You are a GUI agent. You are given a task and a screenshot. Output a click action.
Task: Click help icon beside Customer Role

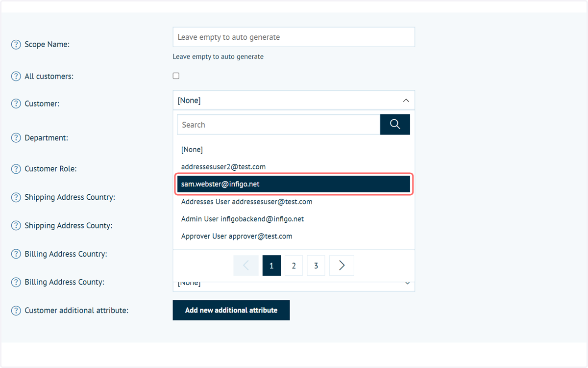coord(16,169)
